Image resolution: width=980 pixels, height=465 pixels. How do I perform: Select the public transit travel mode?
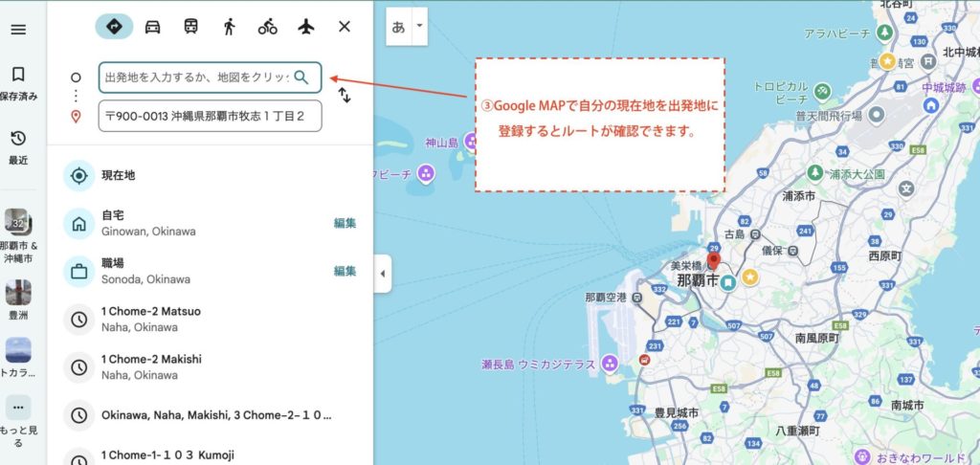click(x=191, y=27)
